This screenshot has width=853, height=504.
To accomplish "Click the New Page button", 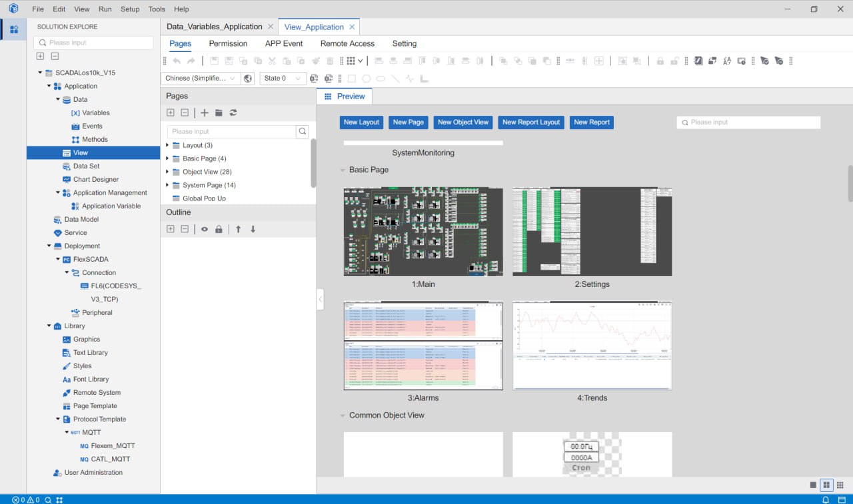I will (409, 123).
